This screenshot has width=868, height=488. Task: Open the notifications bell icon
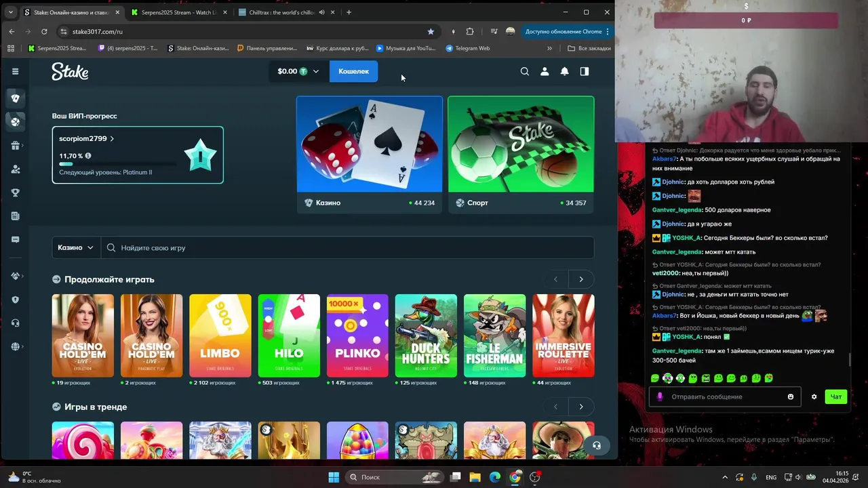[x=564, y=71]
